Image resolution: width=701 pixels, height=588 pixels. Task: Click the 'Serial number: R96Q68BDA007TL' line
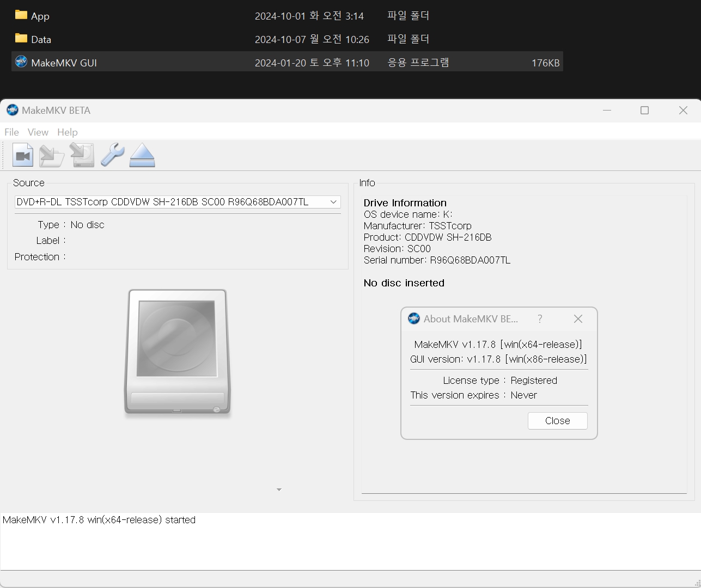(437, 260)
